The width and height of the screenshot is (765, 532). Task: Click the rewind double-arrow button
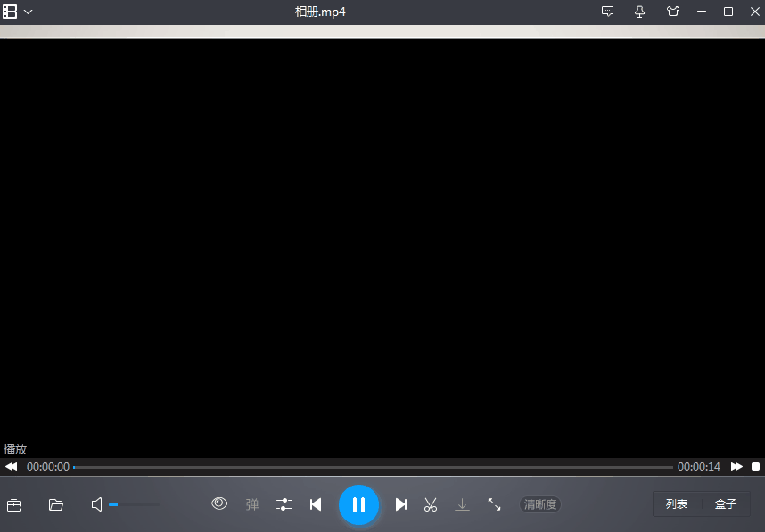[12, 467]
